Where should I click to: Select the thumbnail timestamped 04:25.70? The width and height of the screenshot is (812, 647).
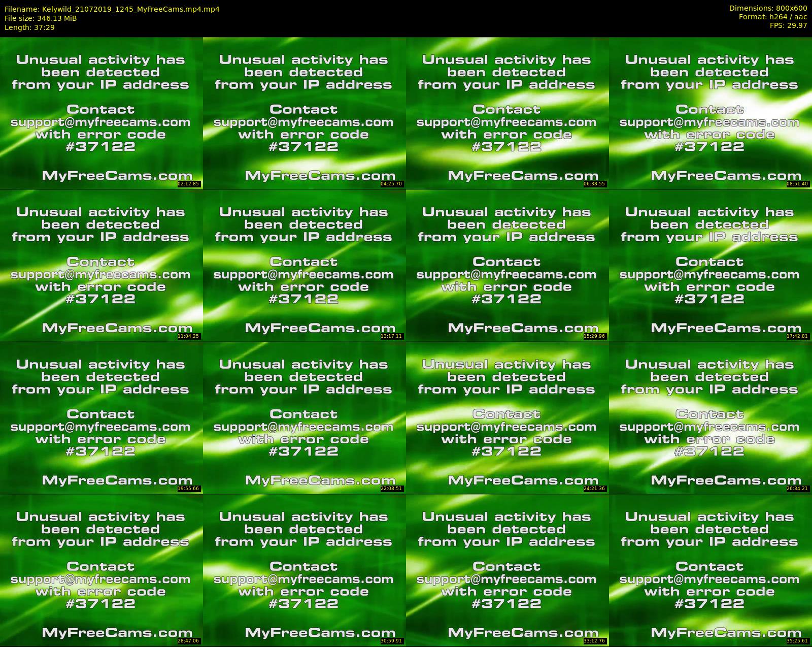pos(304,113)
